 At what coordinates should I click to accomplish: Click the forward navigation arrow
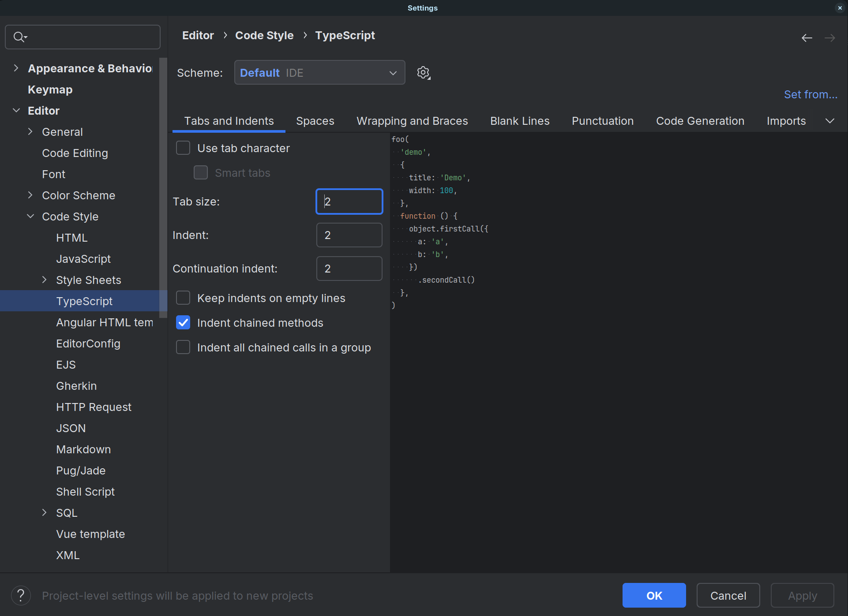click(830, 37)
